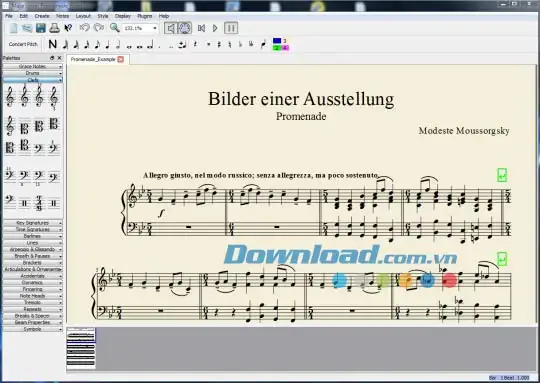The width and height of the screenshot is (540, 383).
Task: Collapse the Clefs palette
Action: (33, 80)
